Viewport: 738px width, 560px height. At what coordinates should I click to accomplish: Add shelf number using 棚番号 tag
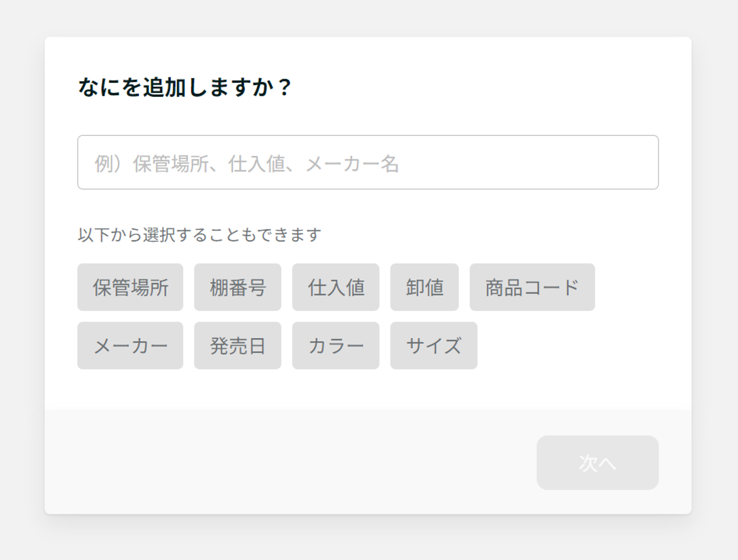point(238,287)
